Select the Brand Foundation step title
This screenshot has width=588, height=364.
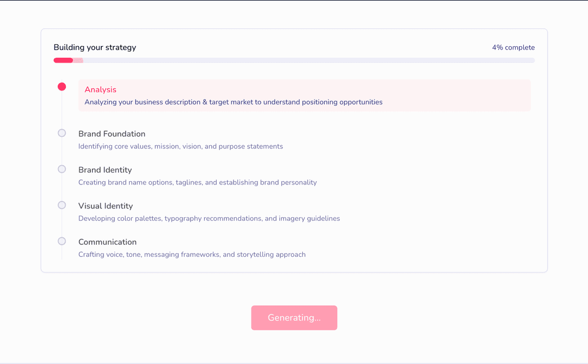click(112, 134)
